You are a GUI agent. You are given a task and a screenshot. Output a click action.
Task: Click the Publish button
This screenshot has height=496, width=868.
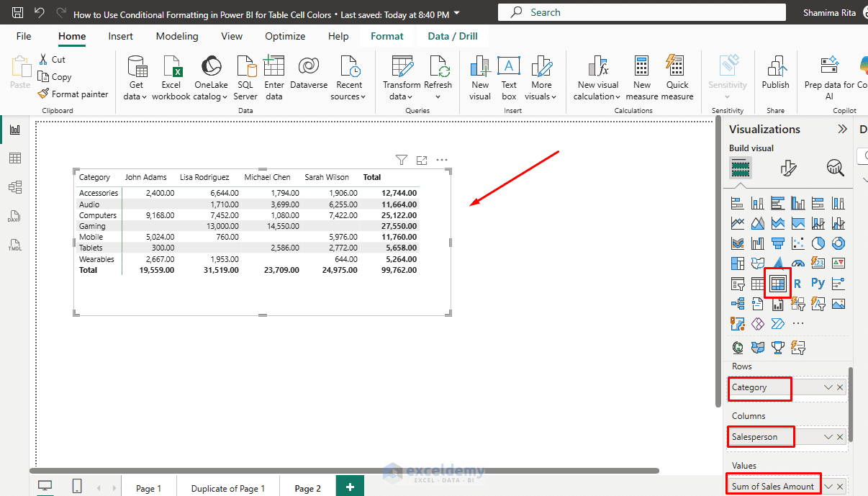tap(775, 73)
